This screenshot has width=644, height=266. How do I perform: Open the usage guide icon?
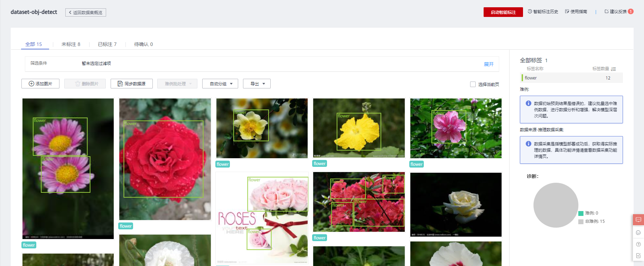tap(567, 11)
